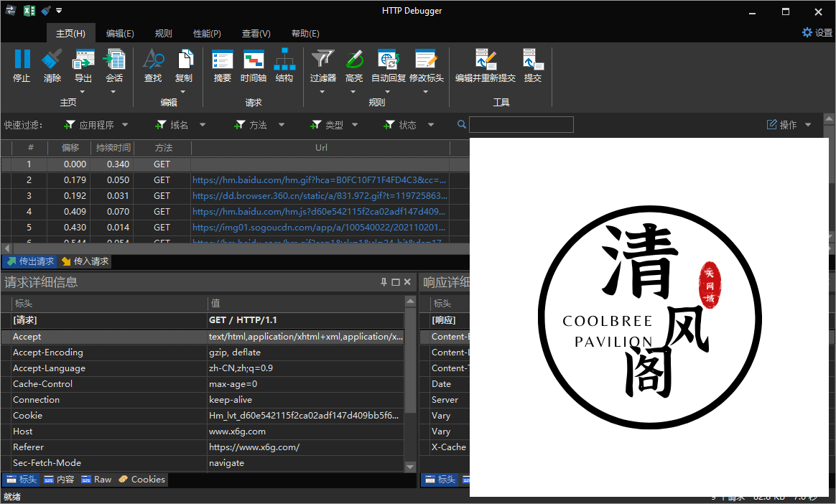Screen dimensions: 836x504
Task: Select the Host header row www.x6g.com
Action: point(203,431)
